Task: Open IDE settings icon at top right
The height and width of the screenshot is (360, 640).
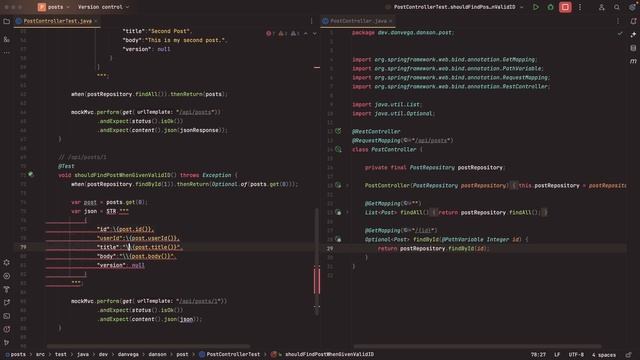Action: (632, 7)
